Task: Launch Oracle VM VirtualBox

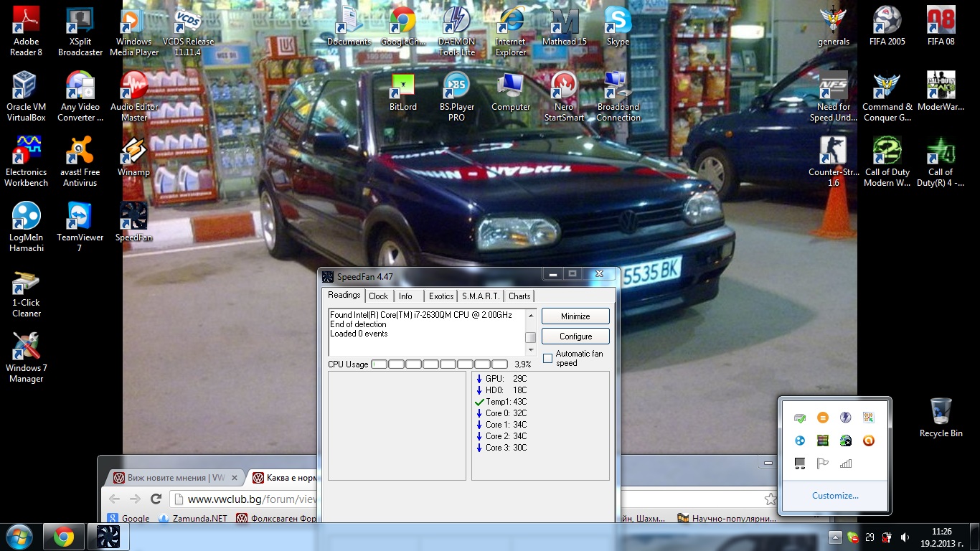Action: [x=26, y=88]
